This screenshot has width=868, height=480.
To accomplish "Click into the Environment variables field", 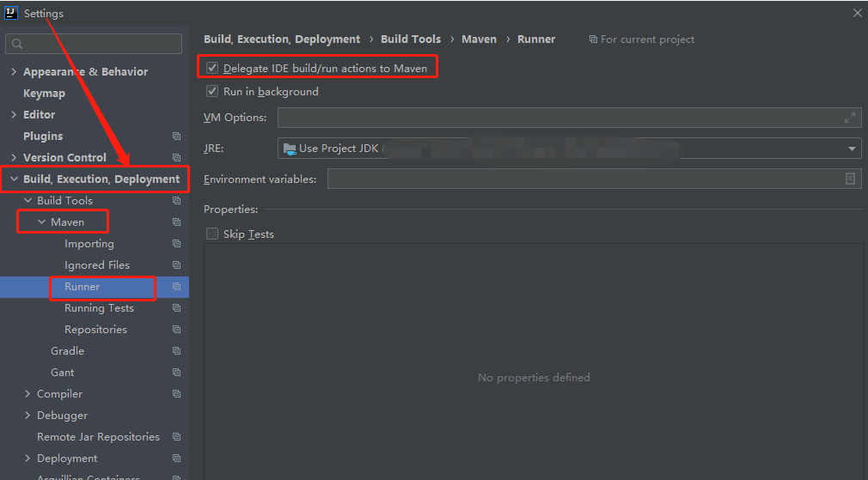I will (x=594, y=179).
